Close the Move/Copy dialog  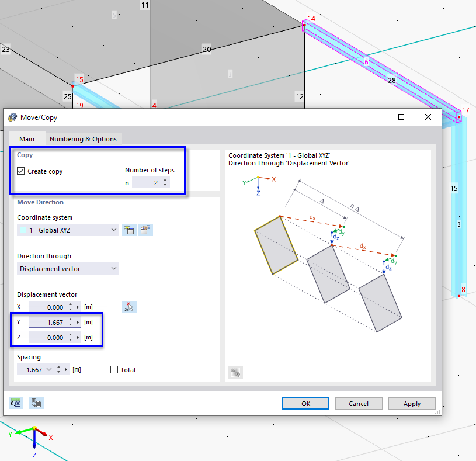(428, 117)
